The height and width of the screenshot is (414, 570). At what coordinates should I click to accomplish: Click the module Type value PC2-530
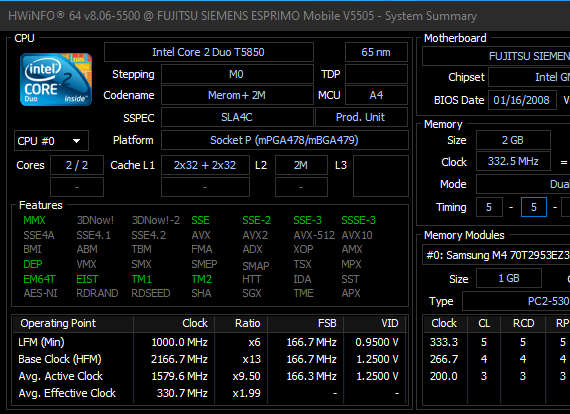click(x=516, y=301)
